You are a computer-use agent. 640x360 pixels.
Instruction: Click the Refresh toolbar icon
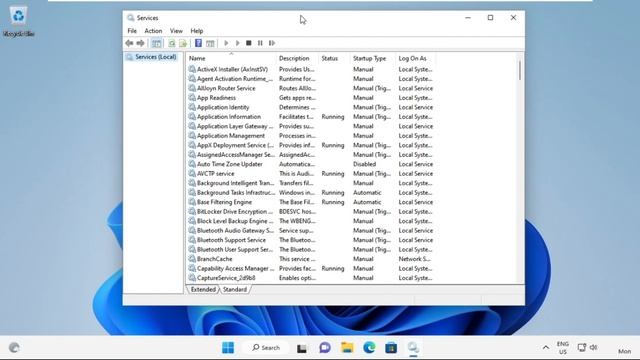pos(172,43)
